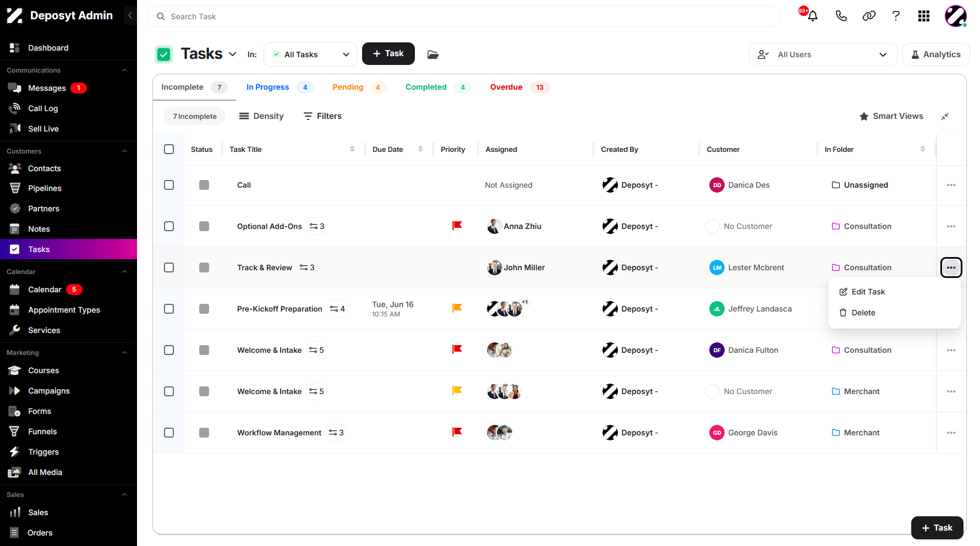Open Call Log in sidebar
Screen dimensions: 980x546
pos(43,108)
